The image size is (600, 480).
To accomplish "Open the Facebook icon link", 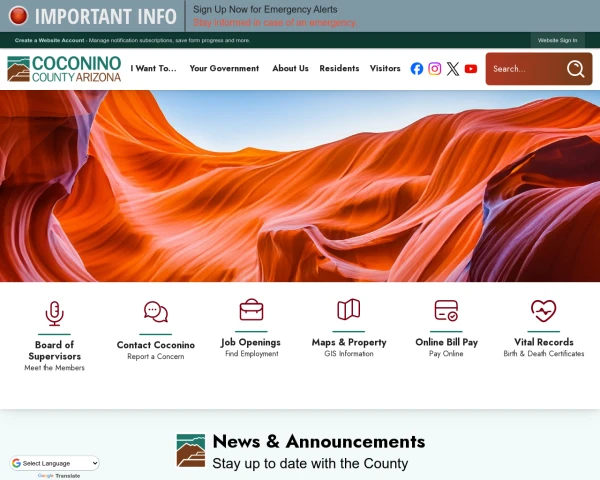I will (417, 69).
